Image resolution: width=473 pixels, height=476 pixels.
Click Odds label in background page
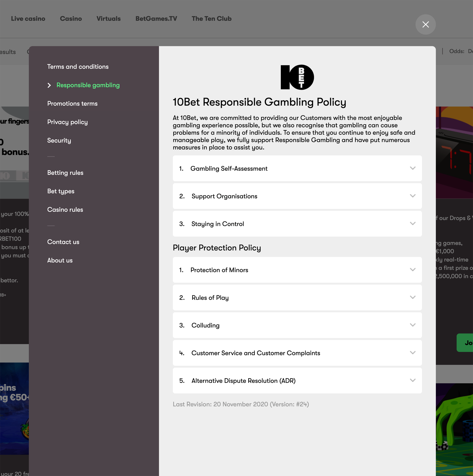tap(457, 51)
